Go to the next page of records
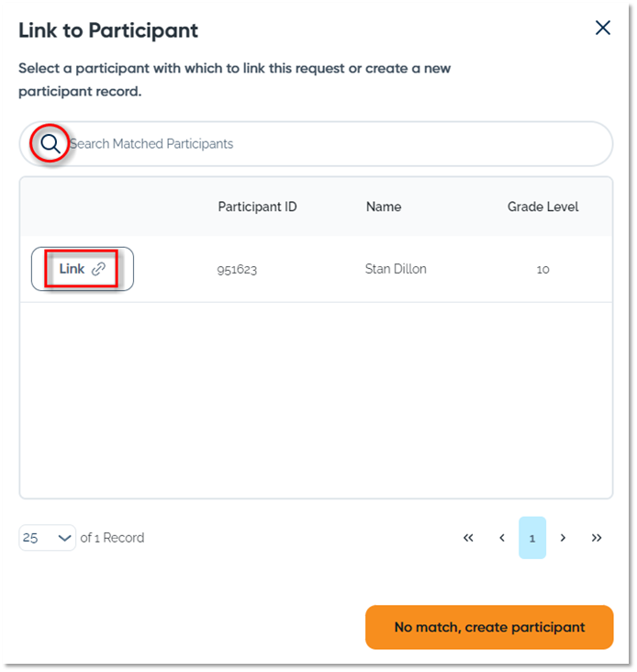 [x=563, y=538]
